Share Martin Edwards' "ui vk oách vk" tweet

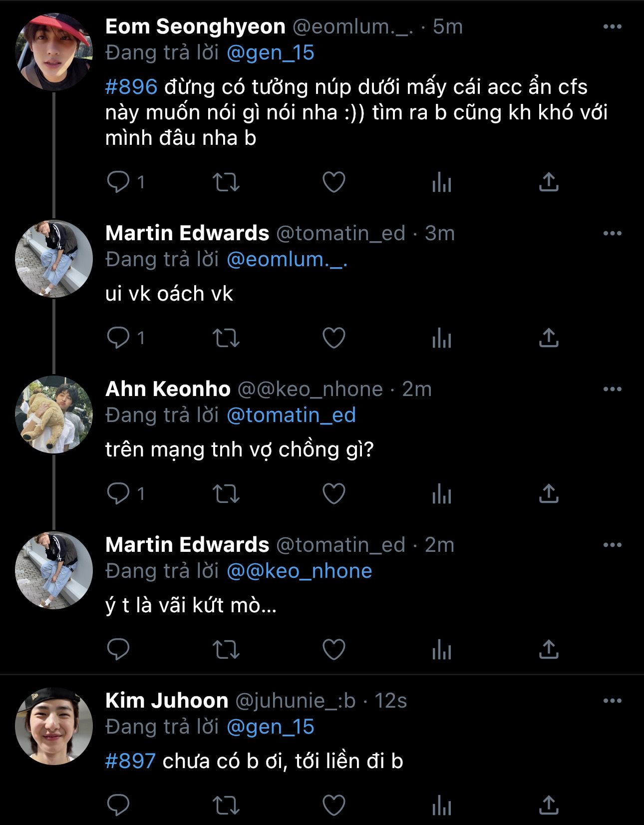coord(549,338)
